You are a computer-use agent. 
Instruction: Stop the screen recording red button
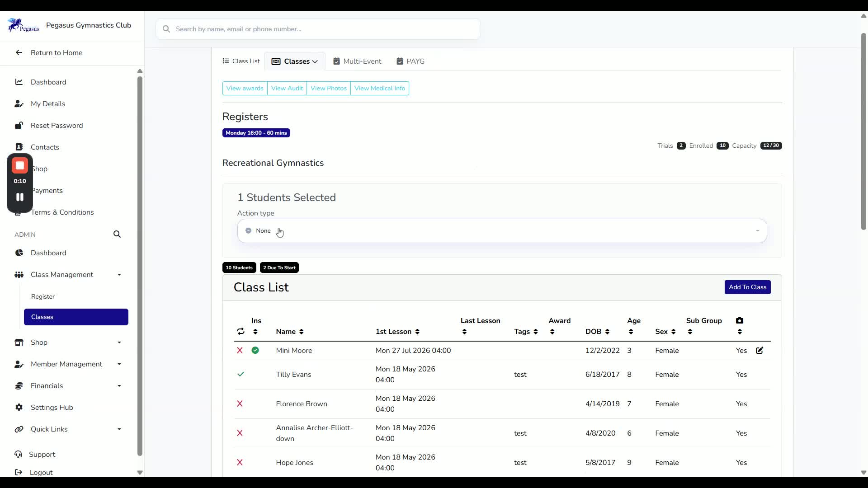pyautogui.click(x=20, y=166)
